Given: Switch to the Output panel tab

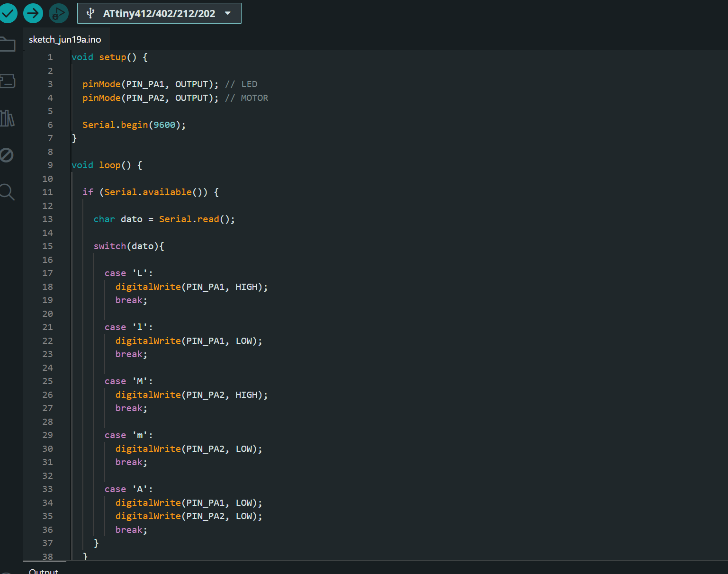Looking at the screenshot, I should tap(44, 570).
